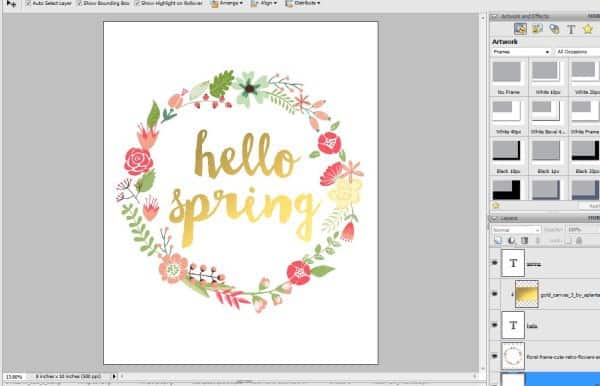Click the Add to Favorites star icon
The image size is (600, 386).
496,205
